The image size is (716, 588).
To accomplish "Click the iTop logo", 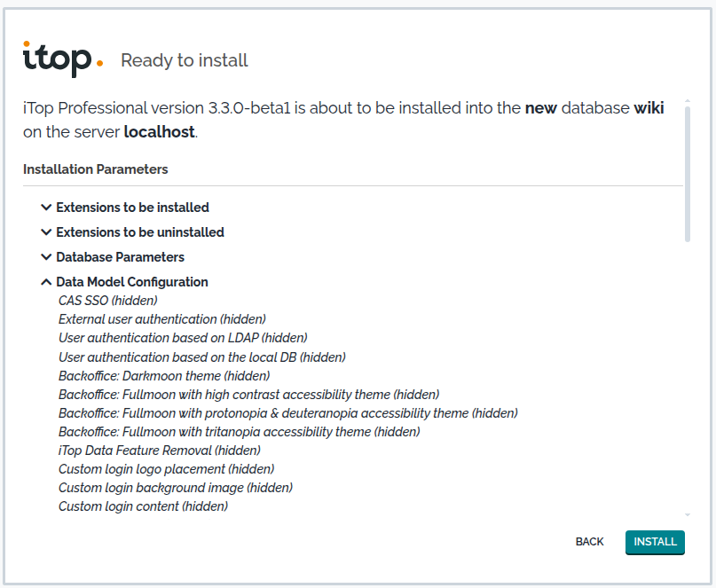I will (63, 59).
